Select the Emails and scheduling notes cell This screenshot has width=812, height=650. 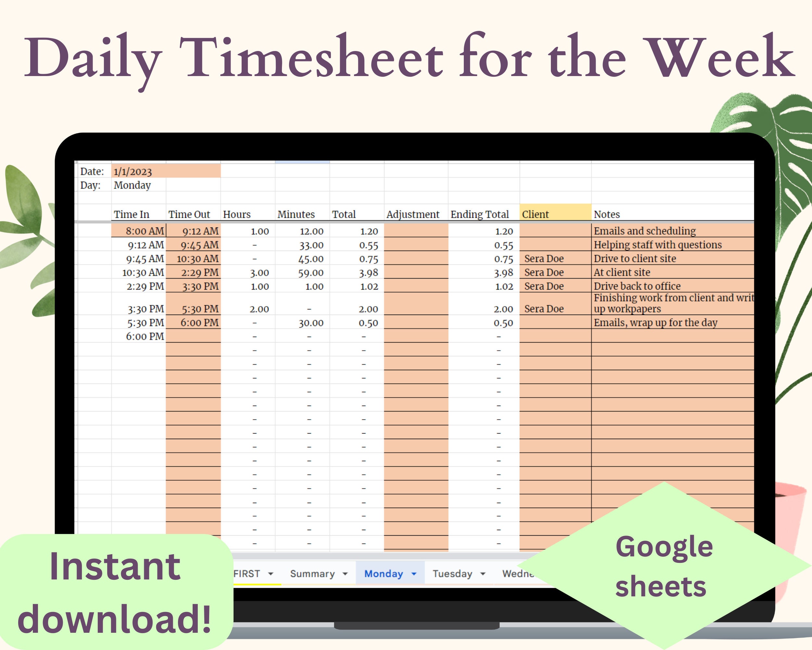coord(645,231)
